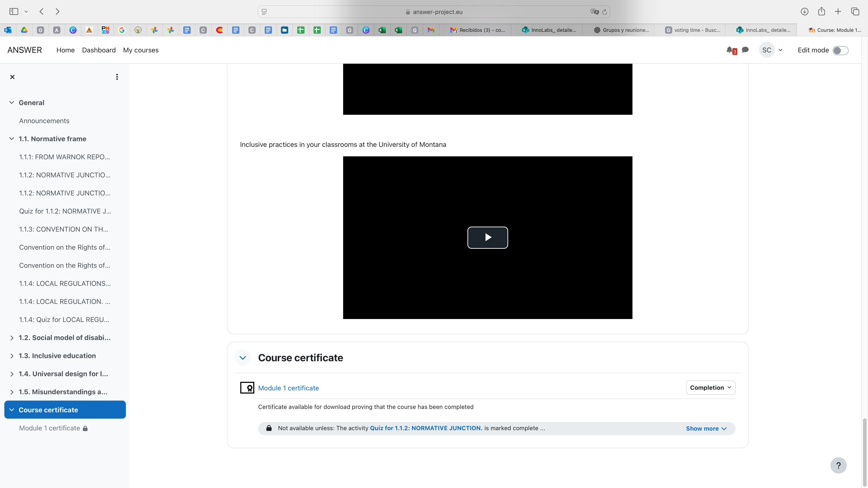Screen dimensions: 868x488
Task: Play the University of Montana video
Action: point(487,237)
